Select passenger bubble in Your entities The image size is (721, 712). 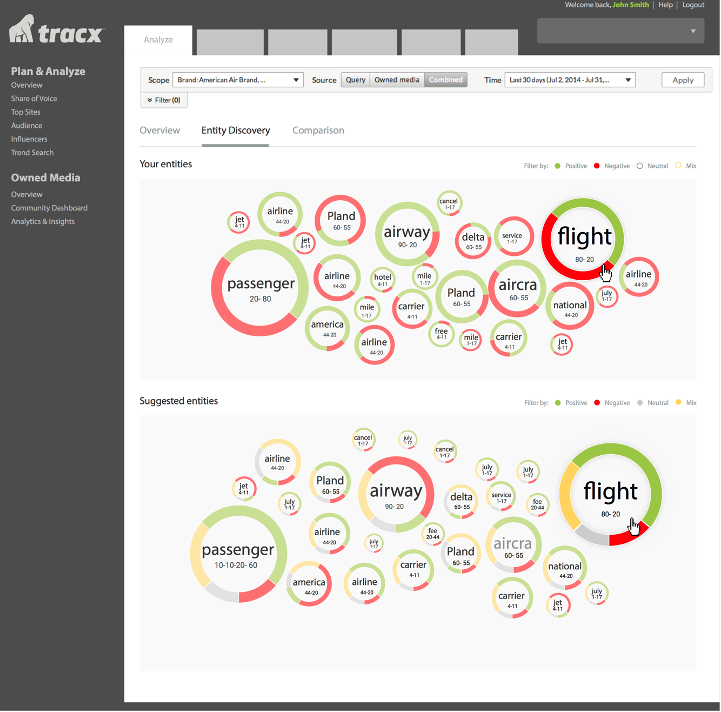pos(260,288)
